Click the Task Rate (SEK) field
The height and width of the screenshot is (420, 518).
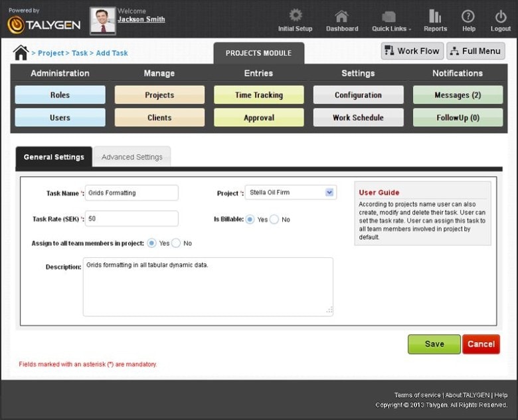[131, 219]
